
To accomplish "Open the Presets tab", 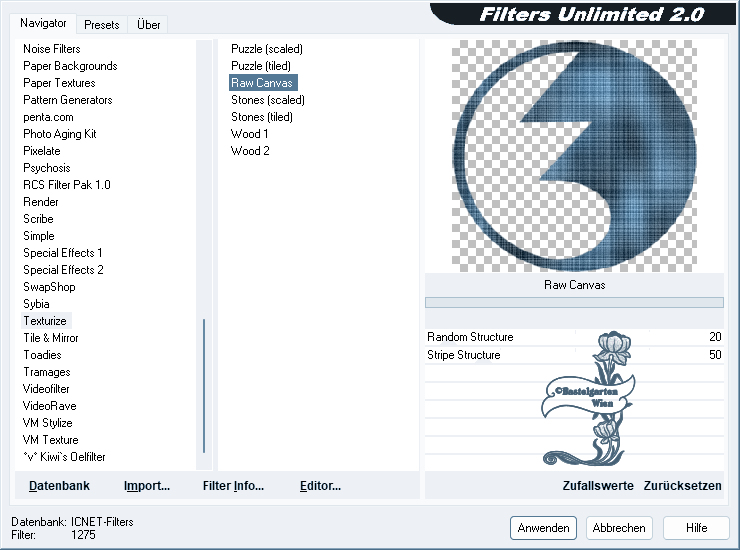I will click(101, 25).
